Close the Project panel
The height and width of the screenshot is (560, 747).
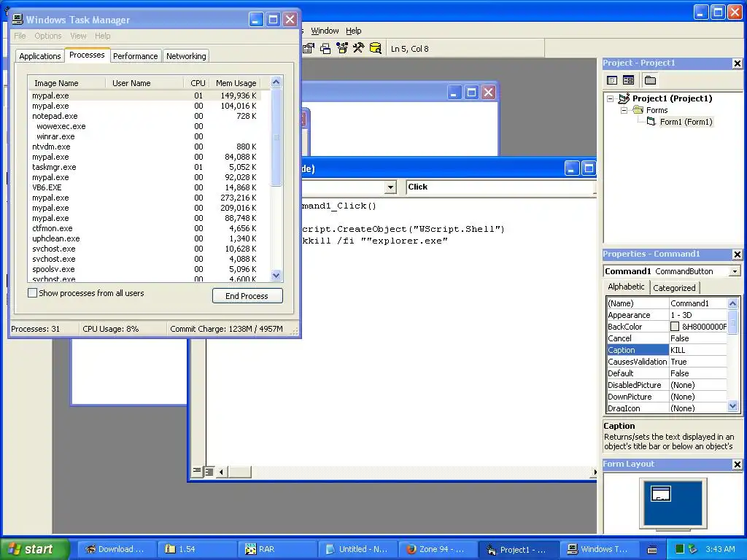coord(737,63)
